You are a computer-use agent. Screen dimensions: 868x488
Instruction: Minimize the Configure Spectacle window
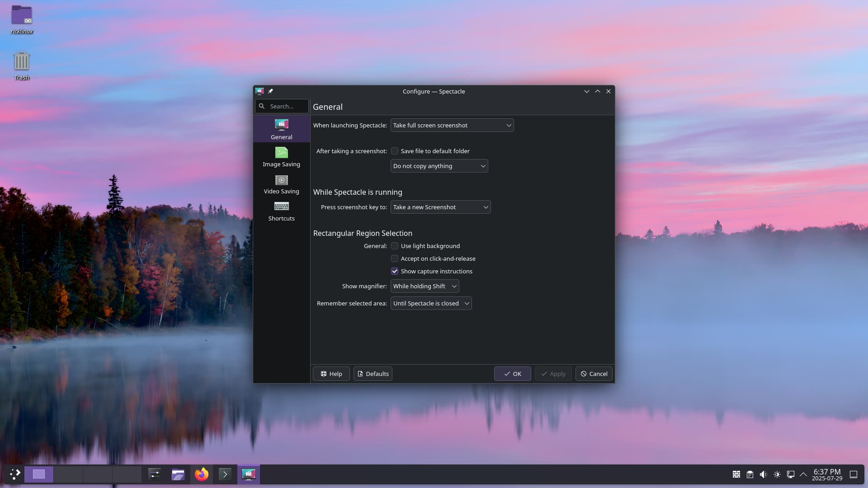[587, 91]
